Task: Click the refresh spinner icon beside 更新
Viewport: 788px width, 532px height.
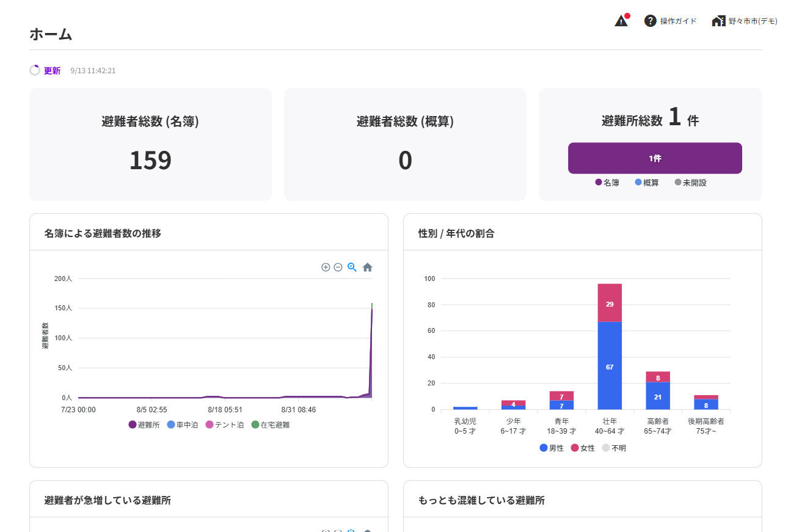Action: (35, 70)
